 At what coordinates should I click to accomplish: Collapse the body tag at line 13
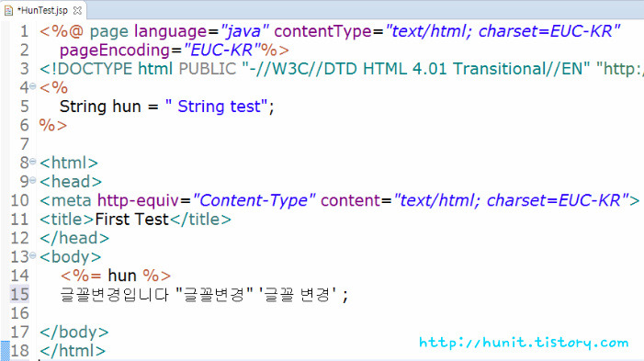(x=32, y=256)
